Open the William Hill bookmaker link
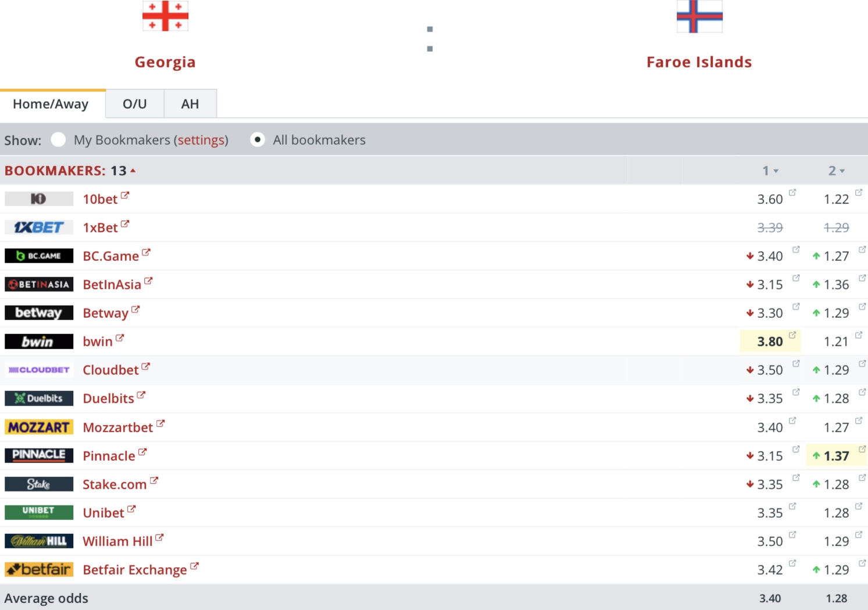This screenshot has width=868, height=610. click(x=117, y=541)
